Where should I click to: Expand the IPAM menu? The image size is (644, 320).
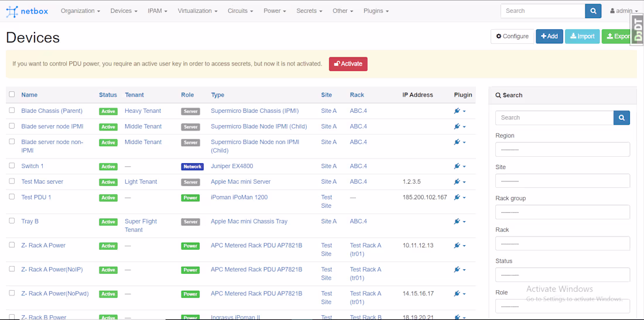[157, 11]
